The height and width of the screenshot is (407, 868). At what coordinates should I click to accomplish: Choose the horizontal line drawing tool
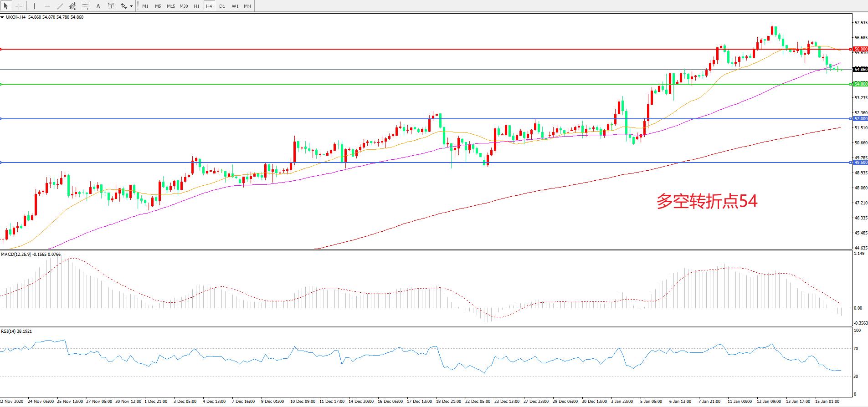click(47, 6)
